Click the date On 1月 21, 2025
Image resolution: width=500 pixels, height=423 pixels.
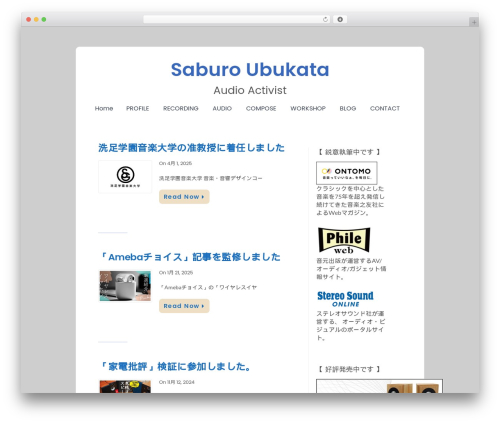tap(176, 273)
